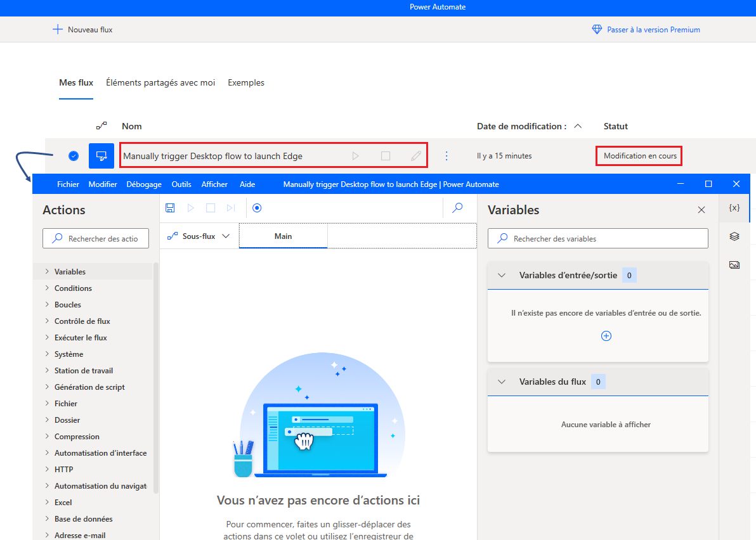Open the Débogage menu
The image size is (756, 540).
tap(144, 184)
